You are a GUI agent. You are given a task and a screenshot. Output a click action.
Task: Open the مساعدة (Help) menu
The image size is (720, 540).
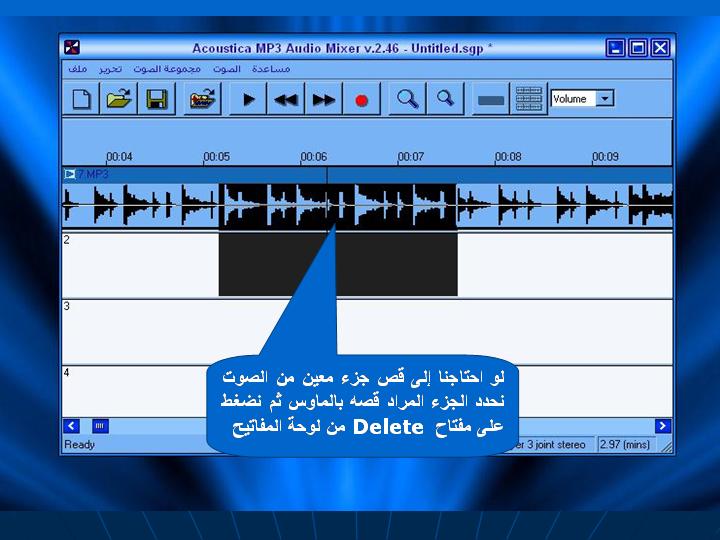pyautogui.click(x=271, y=69)
